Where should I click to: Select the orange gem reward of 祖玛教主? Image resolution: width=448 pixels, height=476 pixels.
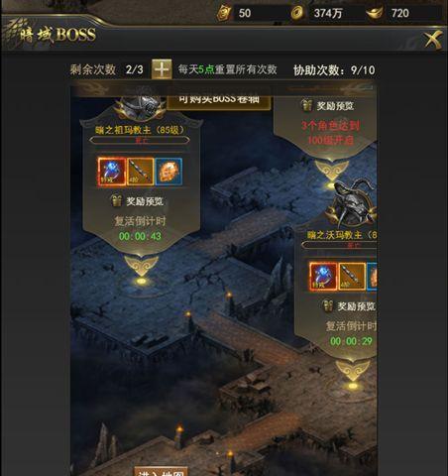pyautogui.click(x=168, y=172)
